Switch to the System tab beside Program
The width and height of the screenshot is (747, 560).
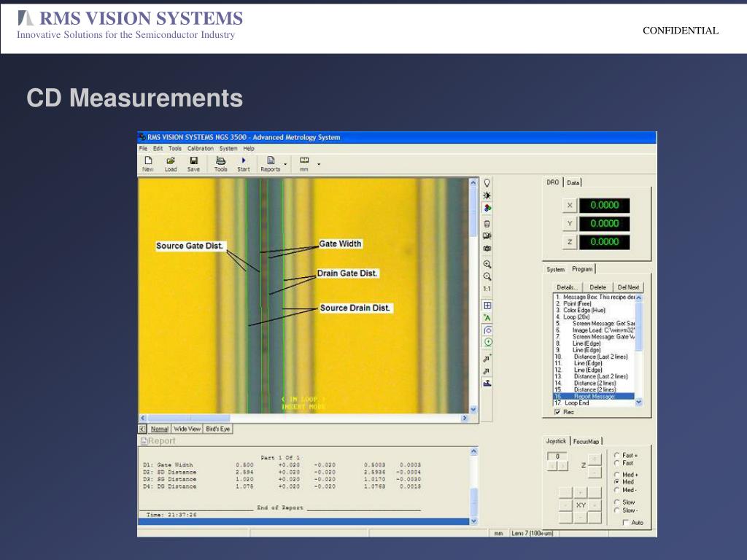click(555, 270)
